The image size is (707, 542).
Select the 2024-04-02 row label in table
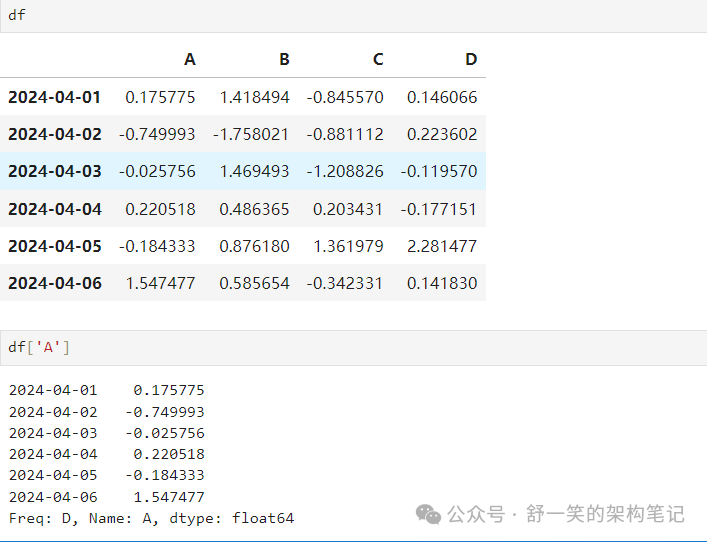point(54,134)
